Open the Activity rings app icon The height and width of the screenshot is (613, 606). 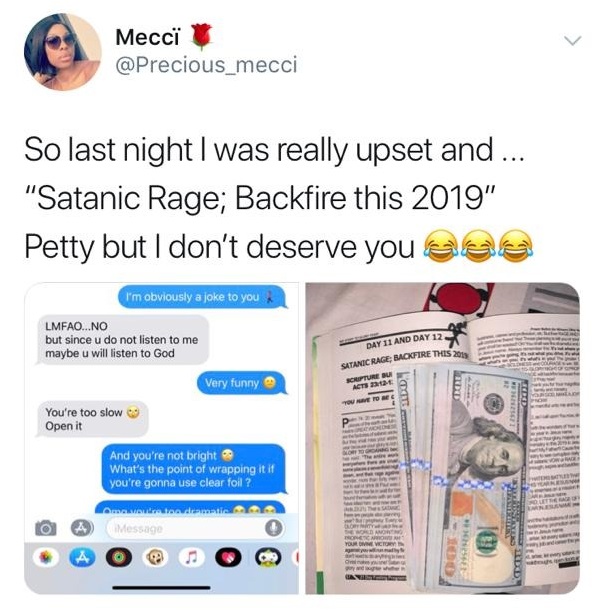pos(119,558)
